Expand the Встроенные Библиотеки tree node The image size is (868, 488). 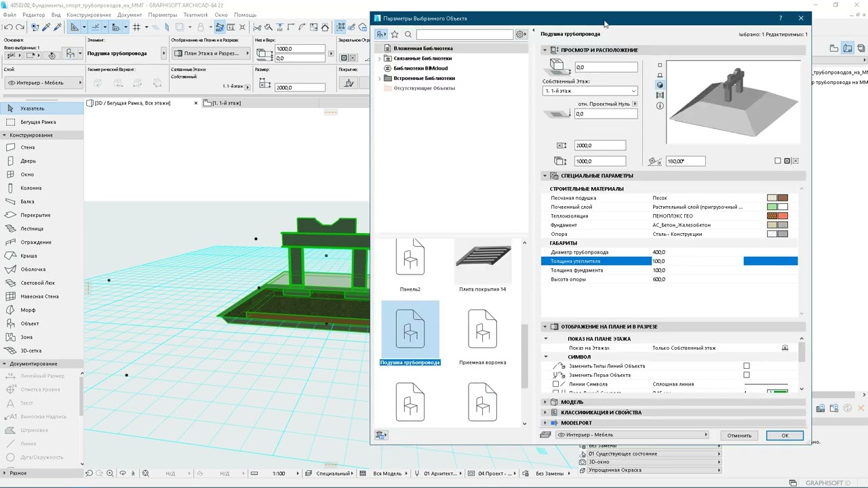380,79
